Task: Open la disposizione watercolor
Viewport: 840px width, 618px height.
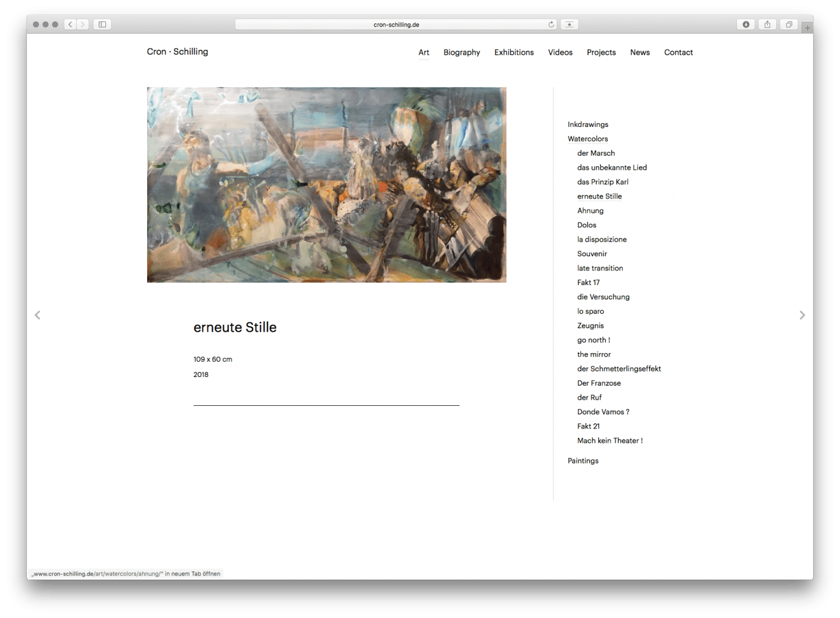Action: (x=601, y=239)
